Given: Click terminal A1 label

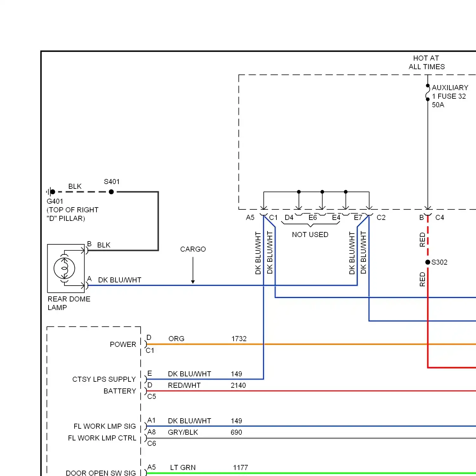Looking at the screenshot, I should (151, 420).
